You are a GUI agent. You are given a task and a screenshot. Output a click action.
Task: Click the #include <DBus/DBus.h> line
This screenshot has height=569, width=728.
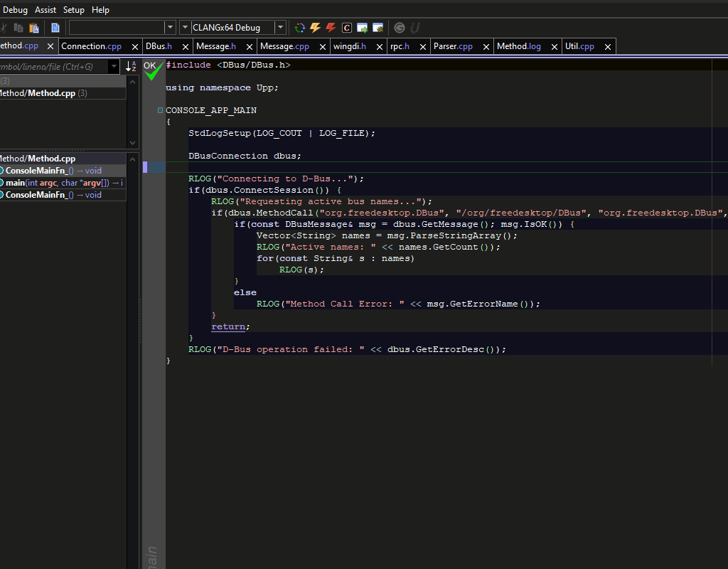[228, 65]
